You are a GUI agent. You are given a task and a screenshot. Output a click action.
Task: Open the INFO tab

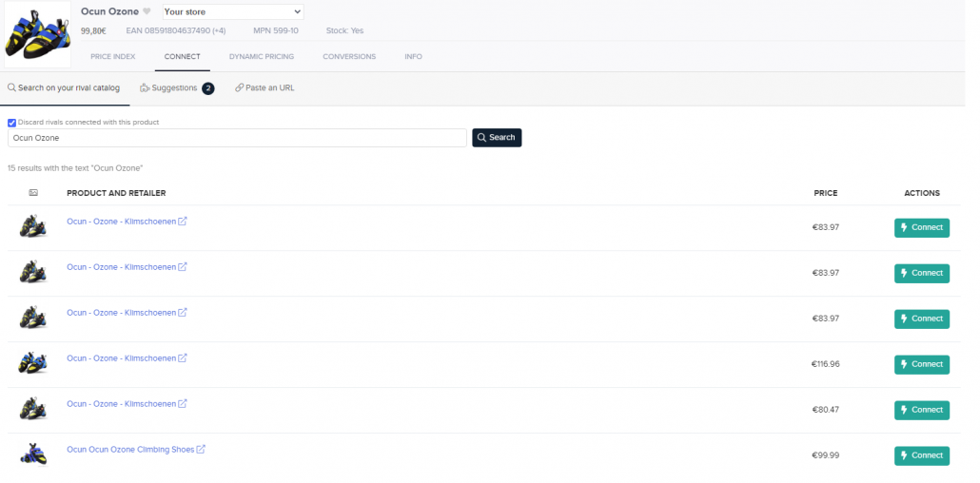(x=413, y=56)
